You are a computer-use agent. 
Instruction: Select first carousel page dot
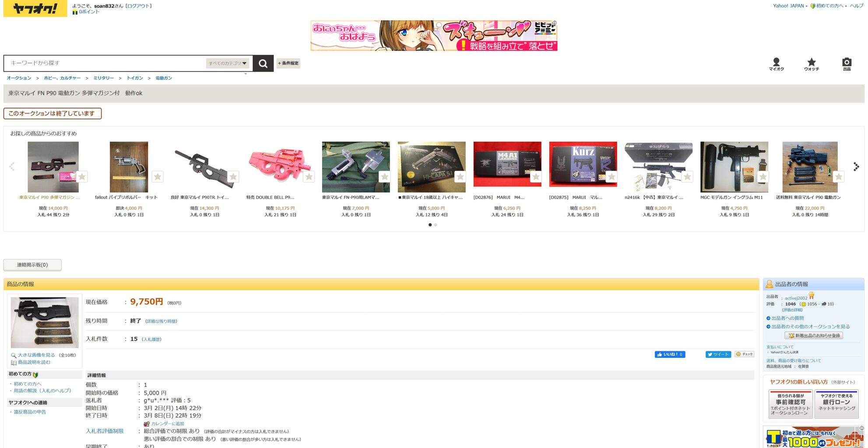430,225
